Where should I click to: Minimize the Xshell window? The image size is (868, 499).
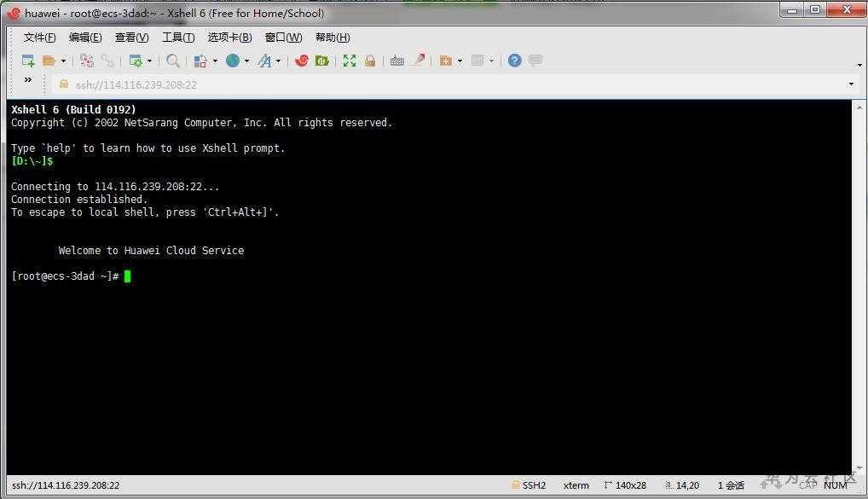click(793, 9)
